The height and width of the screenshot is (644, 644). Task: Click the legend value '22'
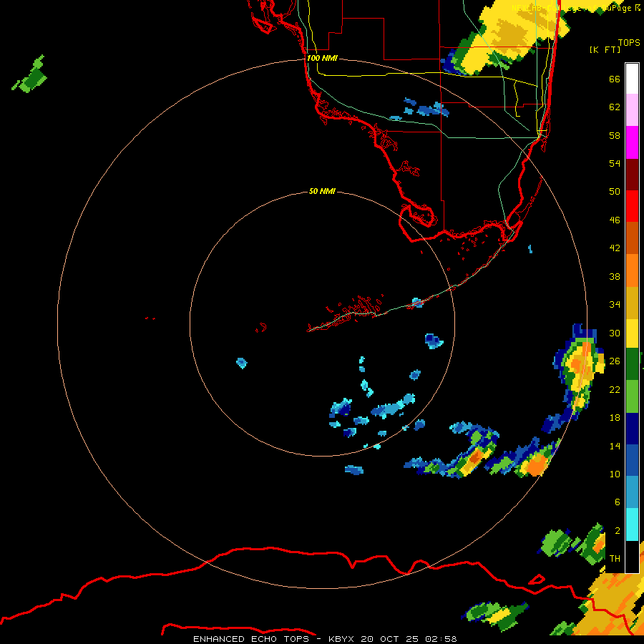615,390
